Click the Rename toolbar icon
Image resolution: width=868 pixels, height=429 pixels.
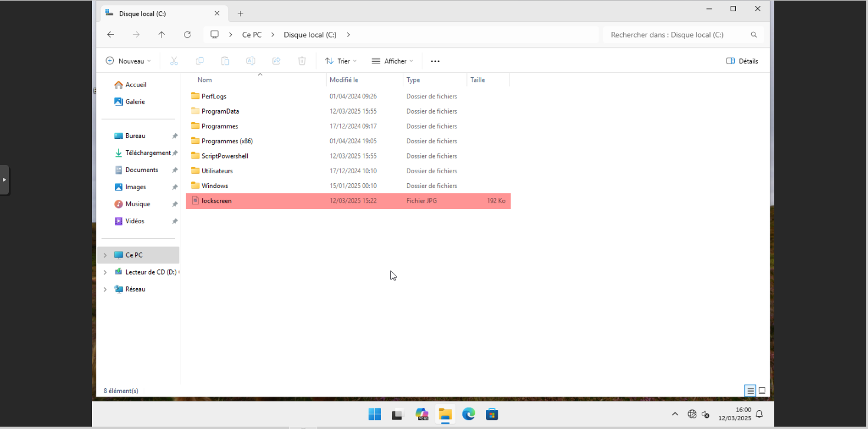[x=251, y=61]
